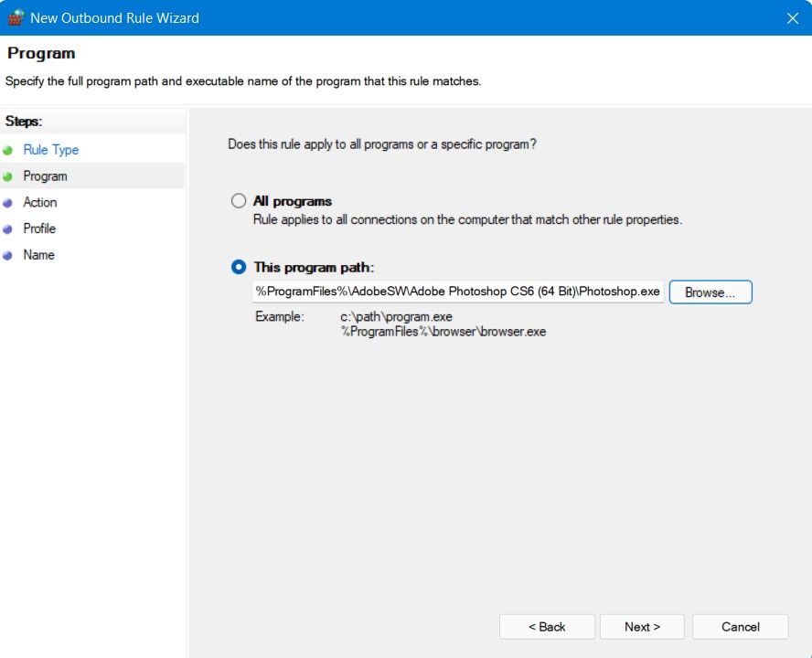The width and height of the screenshot is (812, 658).
Task: Select the This program path radio button
Action: click(x=239, y=267)
